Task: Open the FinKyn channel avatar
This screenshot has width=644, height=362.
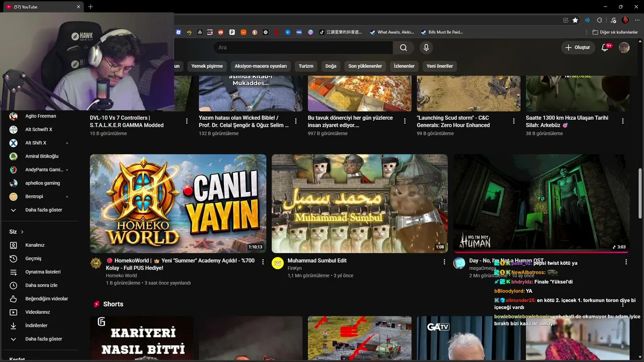Action: pyautogui.click(x=278, y=263)
